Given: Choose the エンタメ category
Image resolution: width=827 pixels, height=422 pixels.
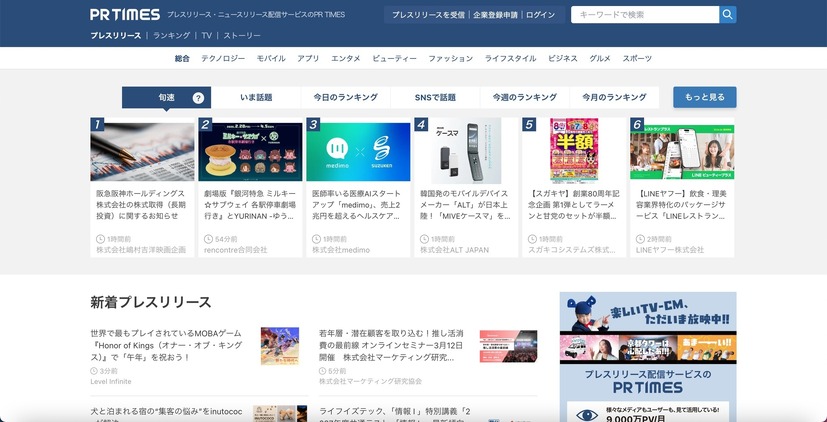Looking at the screenshot, I should click(x=345, y=59).
